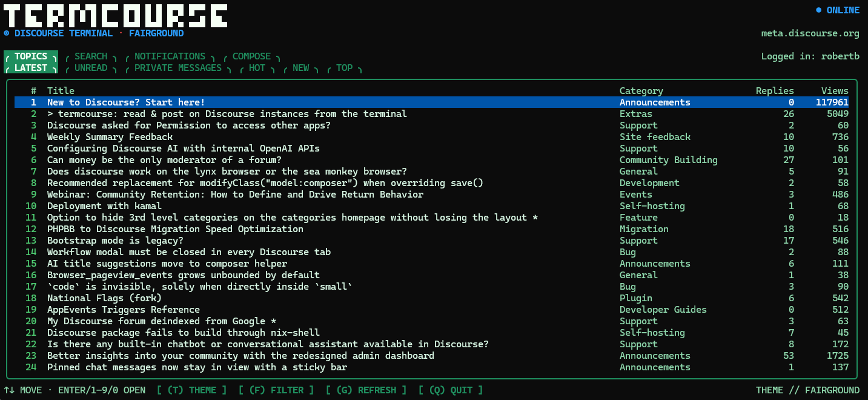Open the termcourse terminal topic row

pyautogui.click(x=431, y=114)
